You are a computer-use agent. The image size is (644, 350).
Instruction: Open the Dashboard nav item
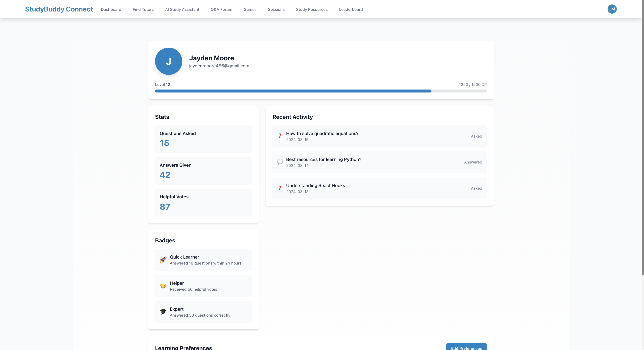pos(111,10)
